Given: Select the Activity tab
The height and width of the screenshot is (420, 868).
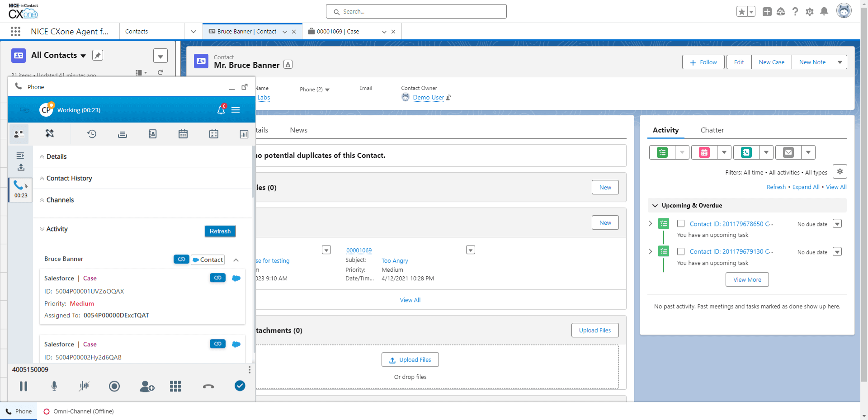Looking at the screenshot, I should pos(665,130).
